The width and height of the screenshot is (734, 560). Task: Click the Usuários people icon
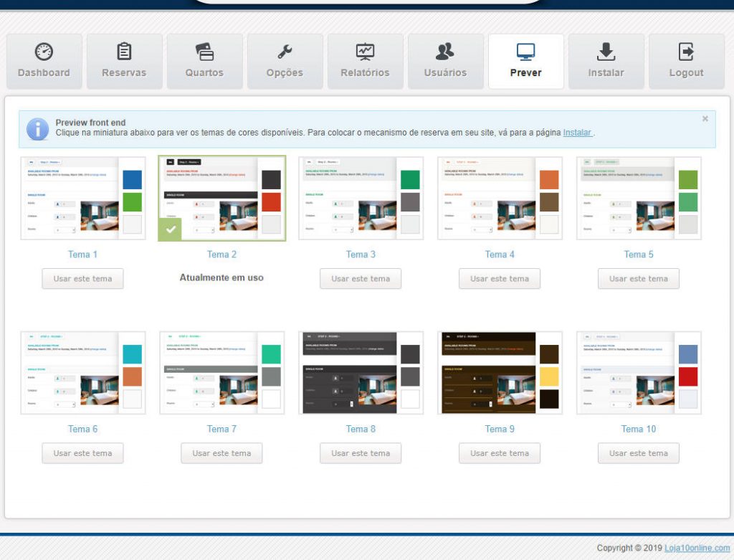coord(445,52)
